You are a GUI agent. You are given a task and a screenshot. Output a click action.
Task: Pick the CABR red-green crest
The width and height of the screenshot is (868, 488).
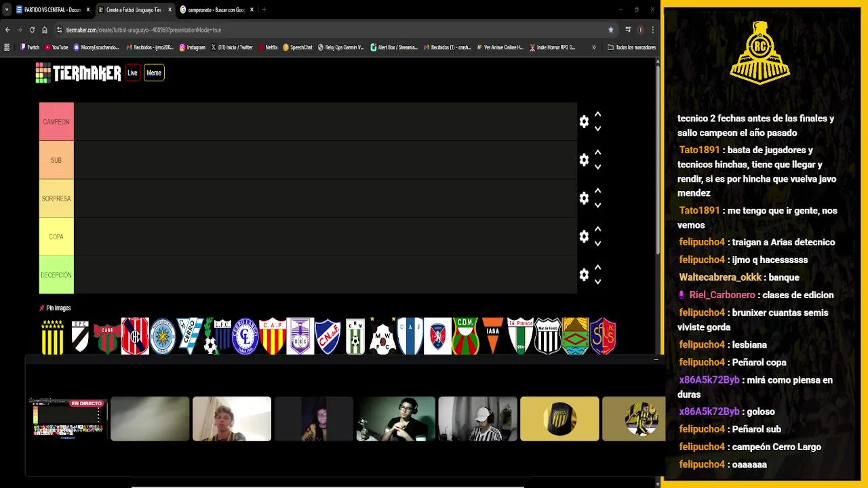107,338
